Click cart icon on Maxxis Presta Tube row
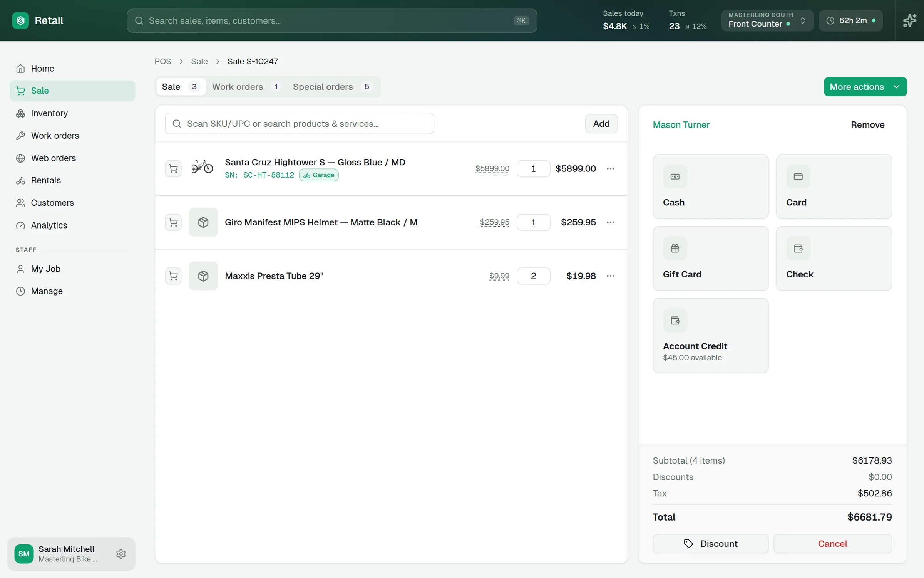Image resolution: width=924 pixels, height=578 pixels. (x=173, y=276)
